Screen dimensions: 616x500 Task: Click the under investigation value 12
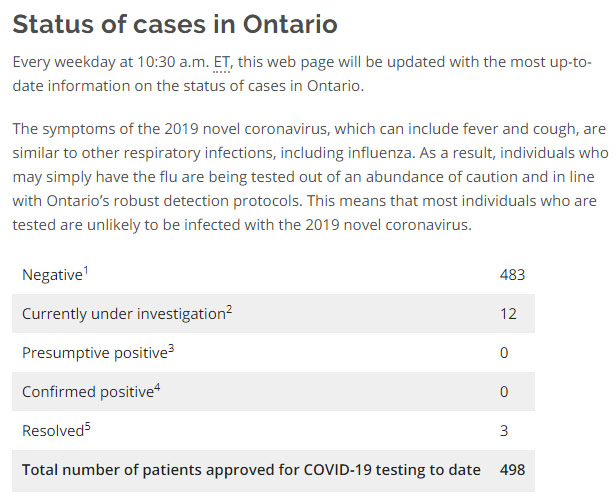point(508,314)
